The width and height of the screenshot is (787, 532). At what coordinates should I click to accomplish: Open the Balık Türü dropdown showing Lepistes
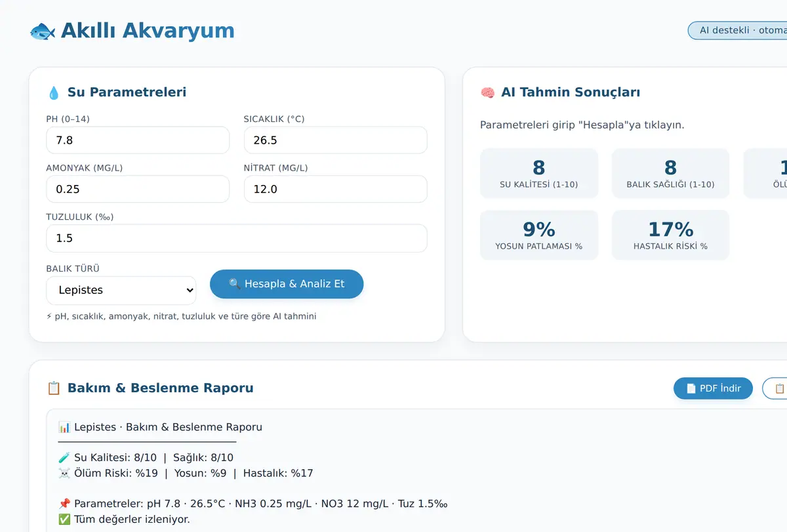pyautogui.click(x=121, y=290)
